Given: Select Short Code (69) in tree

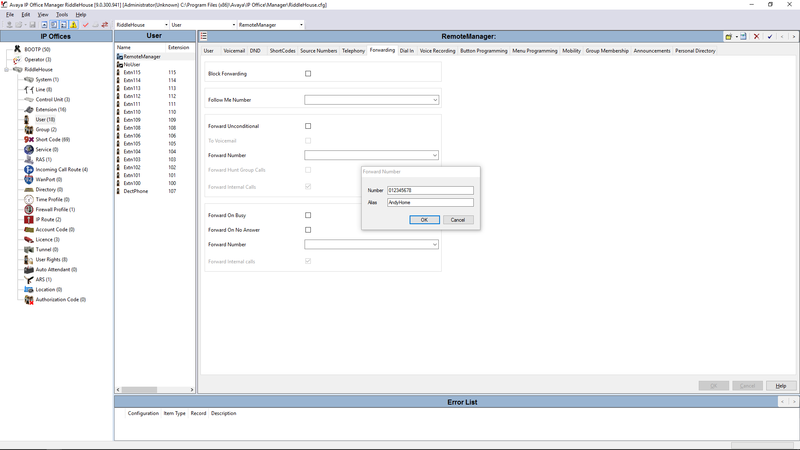Looking at the screenshot, I should (x=53, y=139).
